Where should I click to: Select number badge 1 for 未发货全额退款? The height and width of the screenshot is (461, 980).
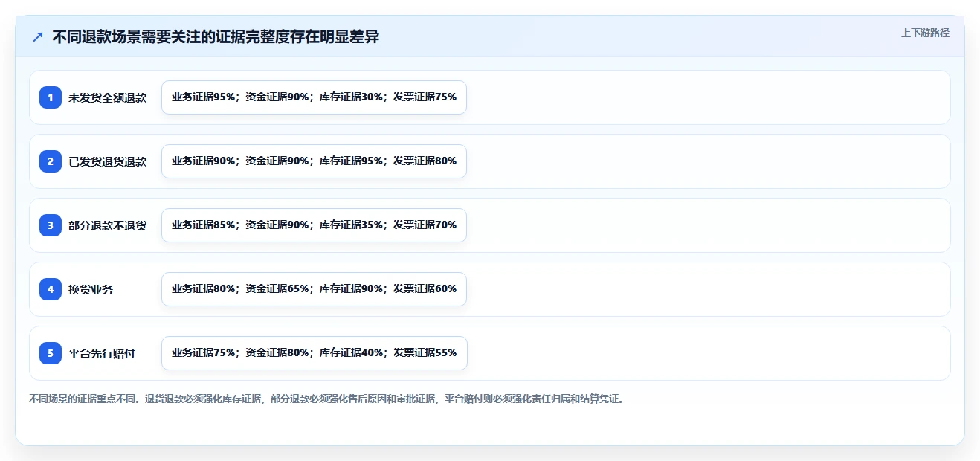click(x=51, y=97)
